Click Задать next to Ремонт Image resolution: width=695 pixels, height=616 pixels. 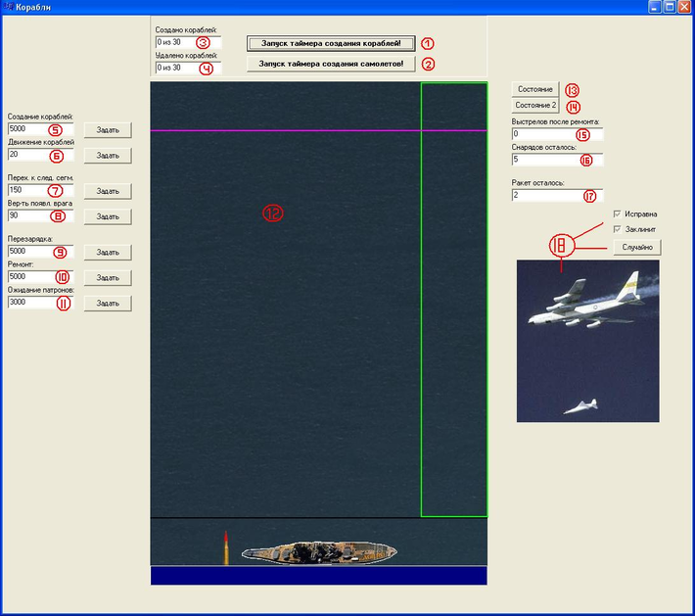108,278
